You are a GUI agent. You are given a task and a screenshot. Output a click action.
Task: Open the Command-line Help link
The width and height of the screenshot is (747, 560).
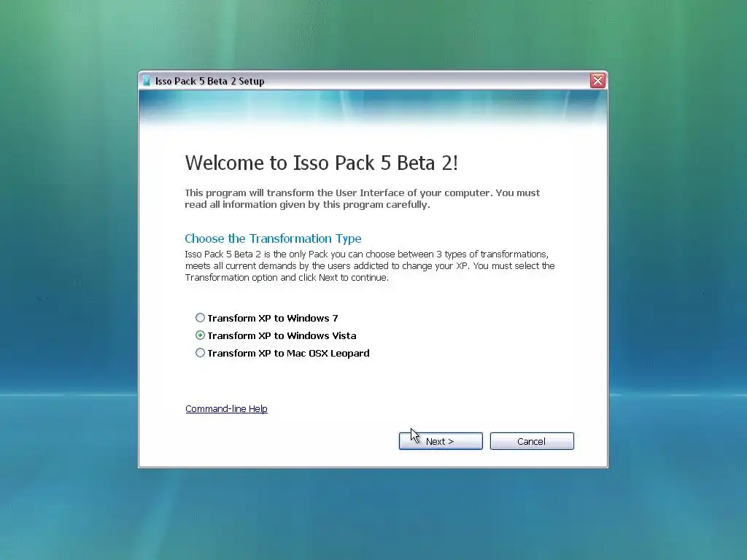(x=226, y=408)
